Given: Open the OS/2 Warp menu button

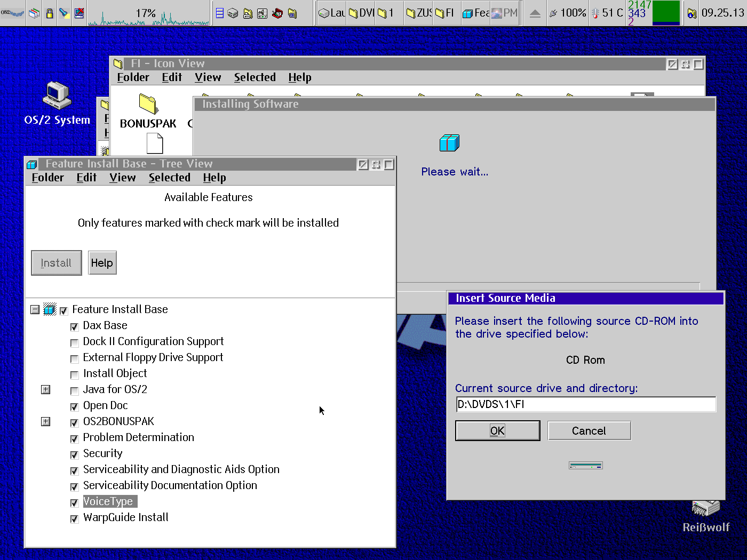Looking at the screenshot, I should click(13, 13).
